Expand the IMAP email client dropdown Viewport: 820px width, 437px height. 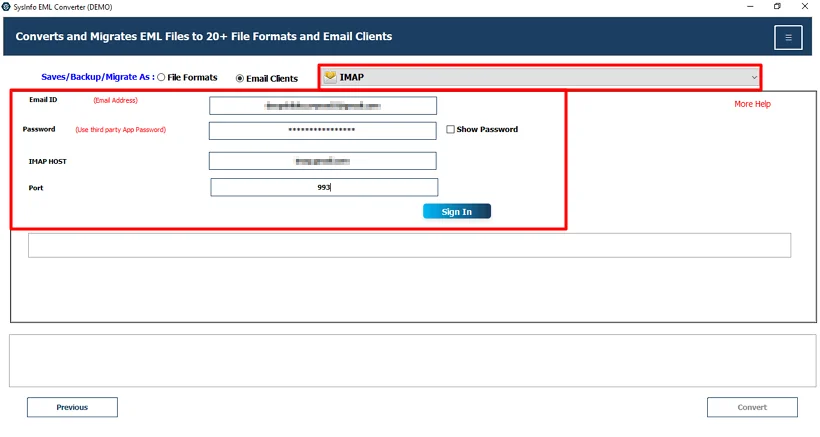[x=540, y=77]
